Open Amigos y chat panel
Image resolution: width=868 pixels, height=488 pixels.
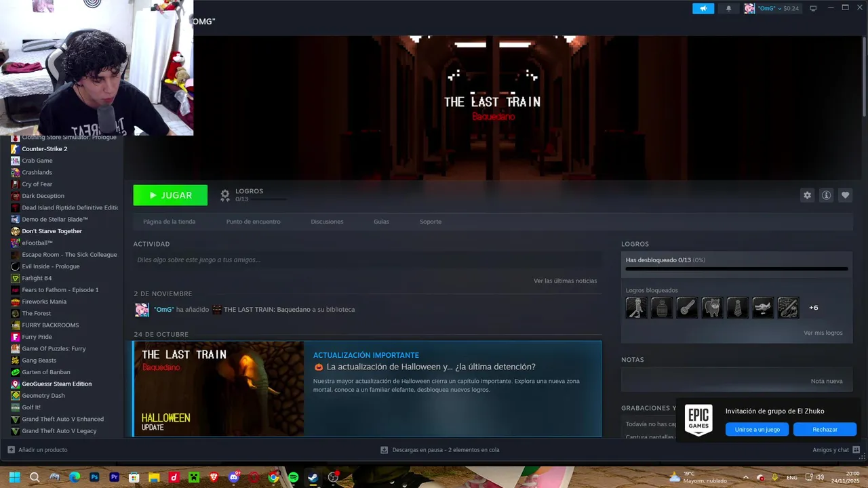836,449
